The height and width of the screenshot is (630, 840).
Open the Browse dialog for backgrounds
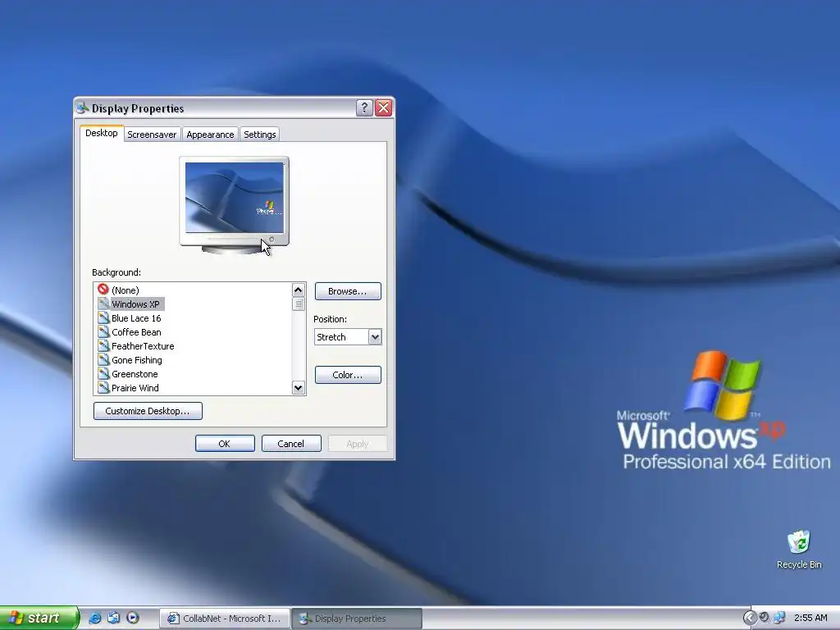(x=348, y=291)
